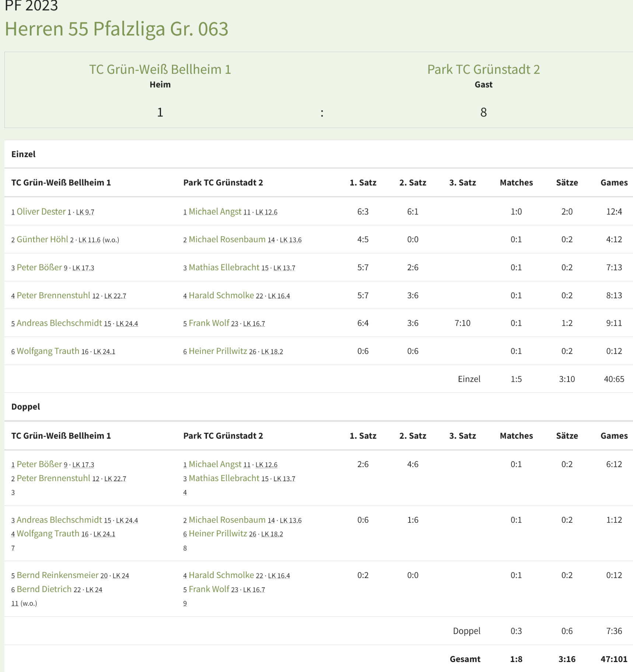Click the LK 9.7 rating beside Oliver Dester
Image resolution: width=633 pixels, height=672 pixels.
coord(85,212)
